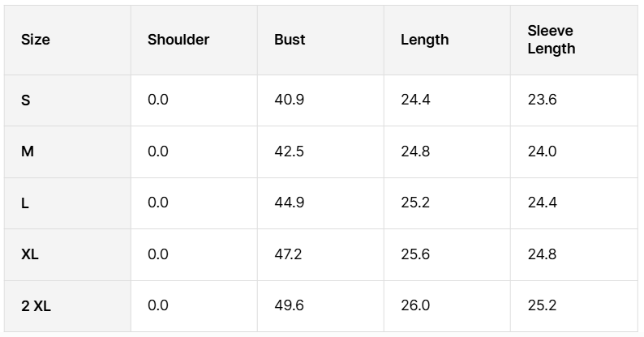644x337 pixels.
Task: Select the Sleeve Length column header
Action: [x=552, y=40]
